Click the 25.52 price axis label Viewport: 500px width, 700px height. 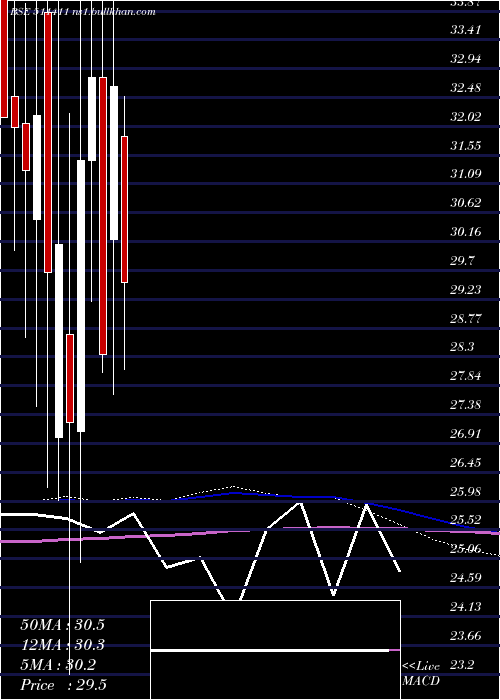[466, 520]
